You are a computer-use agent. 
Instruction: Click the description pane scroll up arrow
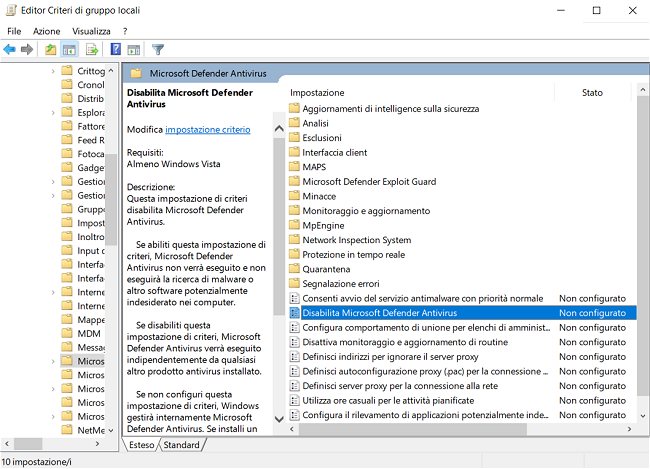279,129
